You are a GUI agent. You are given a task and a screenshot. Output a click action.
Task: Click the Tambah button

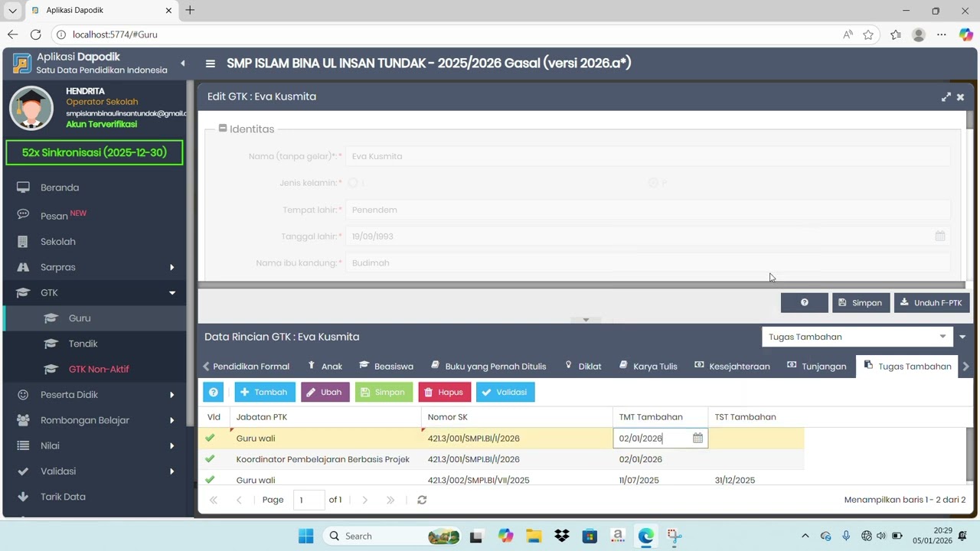click(x=265, y=392)
